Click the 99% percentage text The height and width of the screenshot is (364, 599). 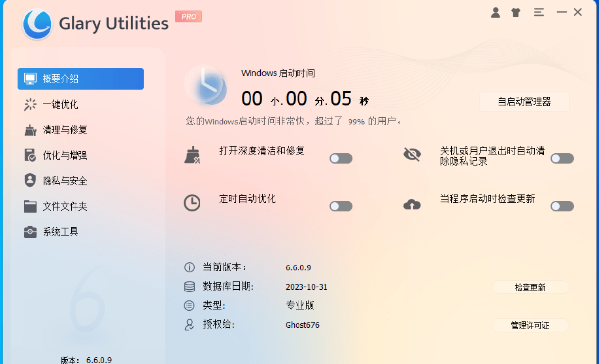(x=356, y=121)
